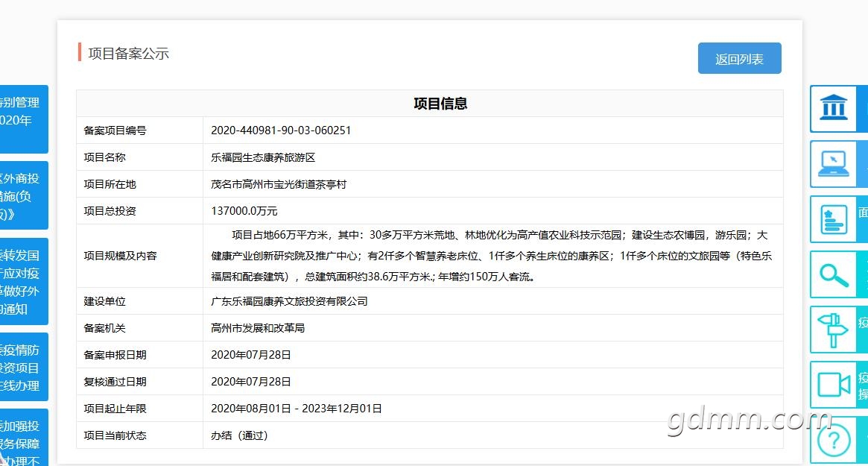Image resolution: width=868 pixels, height=466 pixels.
Task: Select project number 2020-440981-90-03-060251
Action: [281, 130]
